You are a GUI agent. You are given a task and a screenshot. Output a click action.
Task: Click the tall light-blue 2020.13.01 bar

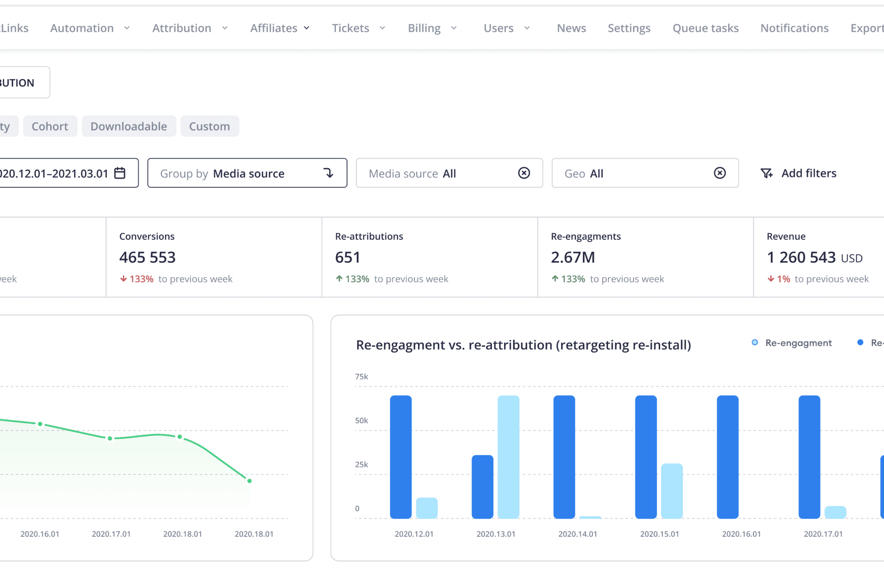[508, 457]
